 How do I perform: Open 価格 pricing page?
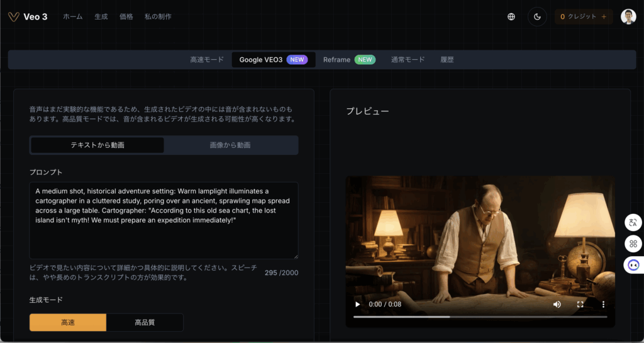tap(126, 17)
